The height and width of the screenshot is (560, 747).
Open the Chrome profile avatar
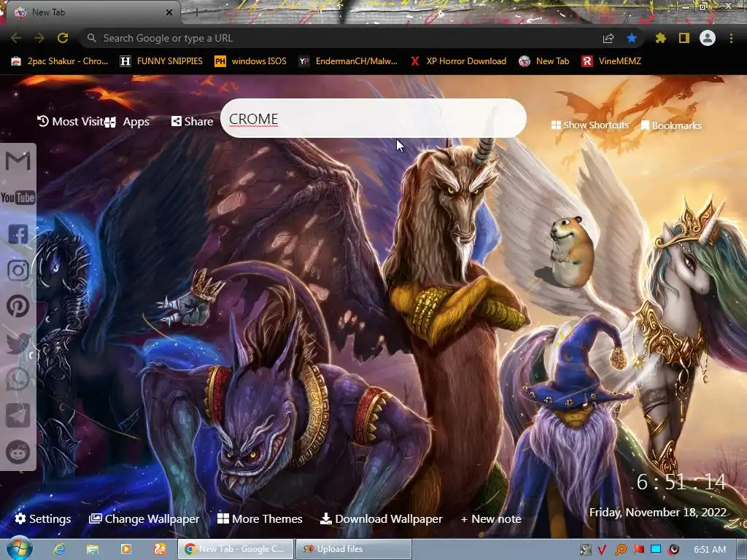[708, 38]
